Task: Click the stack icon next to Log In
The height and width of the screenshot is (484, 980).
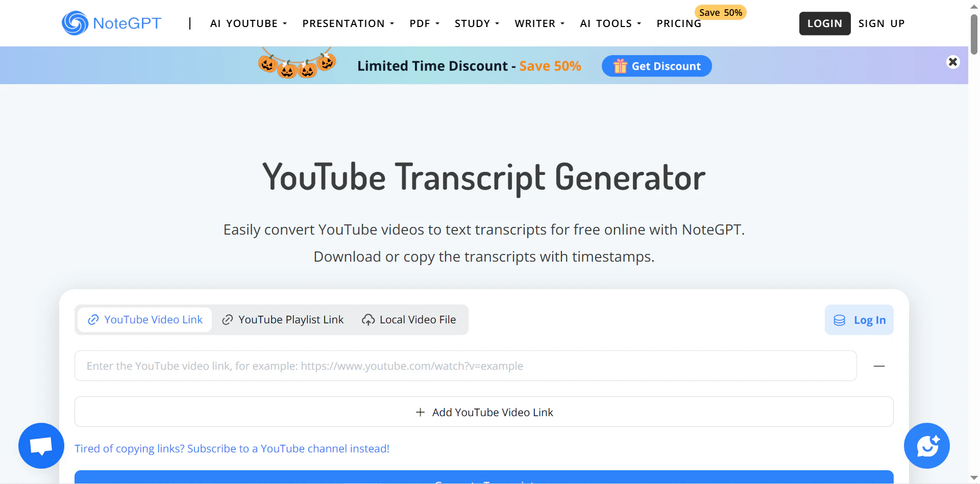Action: pyautogui.click(x=840, y=320)
